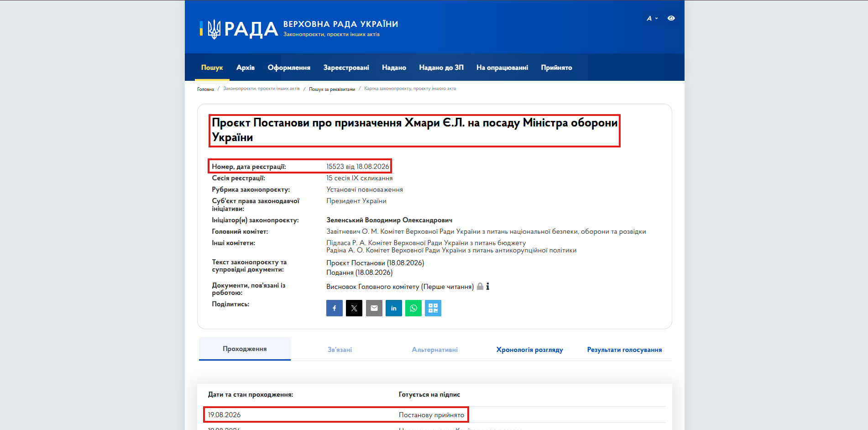Open Подання (18.08.2026) document
Viewport: 868px width, 430px height.
click(360, 273)
